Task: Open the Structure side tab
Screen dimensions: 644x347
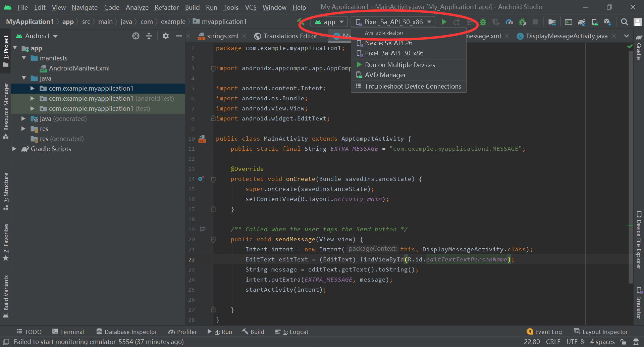Action: 6,191
